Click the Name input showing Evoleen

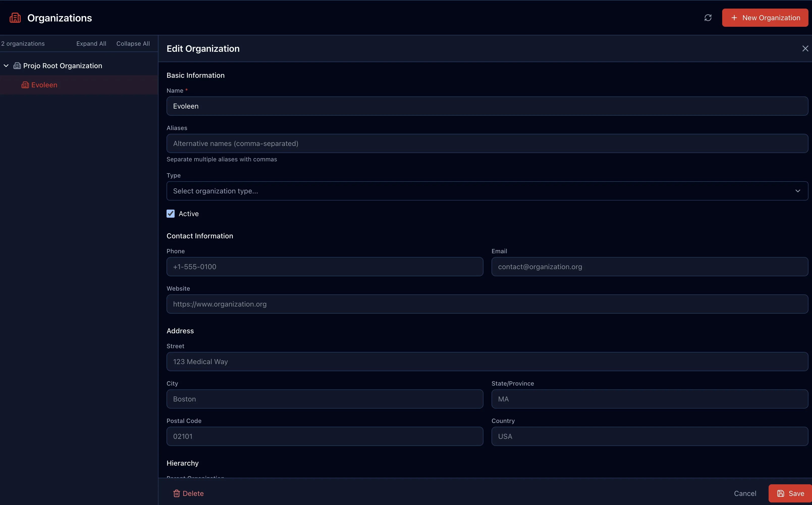point(487,106)
